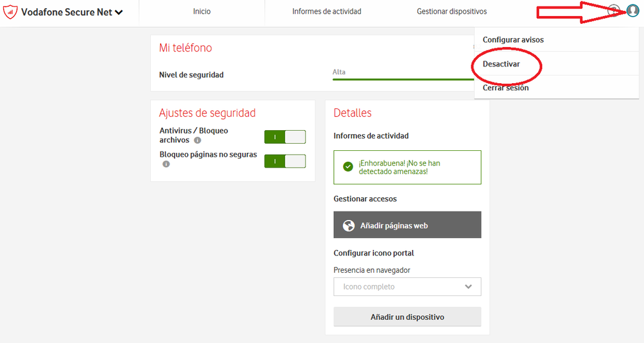Open the Presencia en navegador combo box
644x343 pixels.
tap(407, 287)
